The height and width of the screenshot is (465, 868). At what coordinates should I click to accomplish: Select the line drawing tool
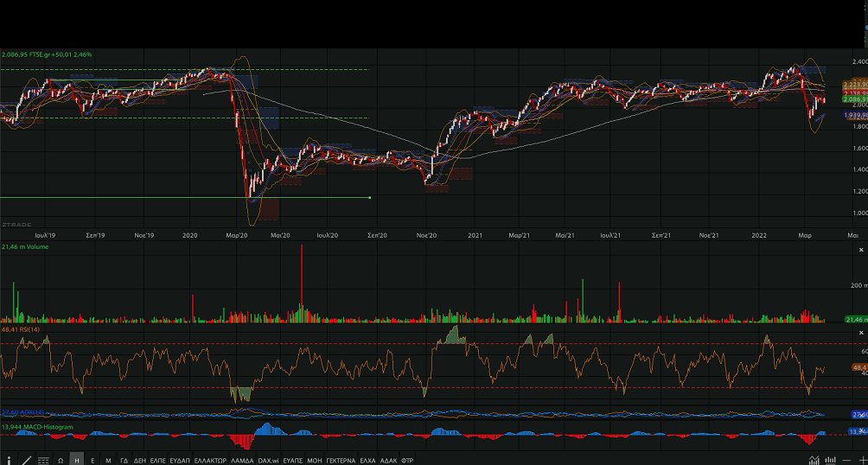point(26,460)
